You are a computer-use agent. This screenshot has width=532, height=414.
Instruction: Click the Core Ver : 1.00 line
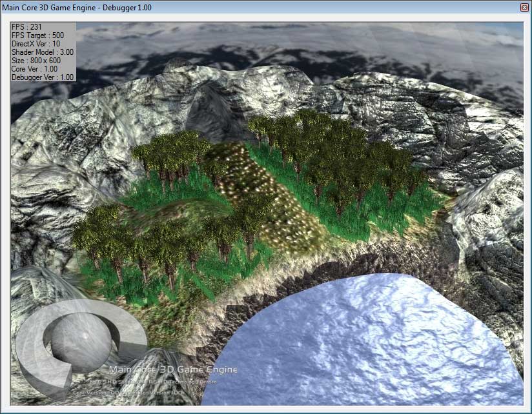point(35,68)
